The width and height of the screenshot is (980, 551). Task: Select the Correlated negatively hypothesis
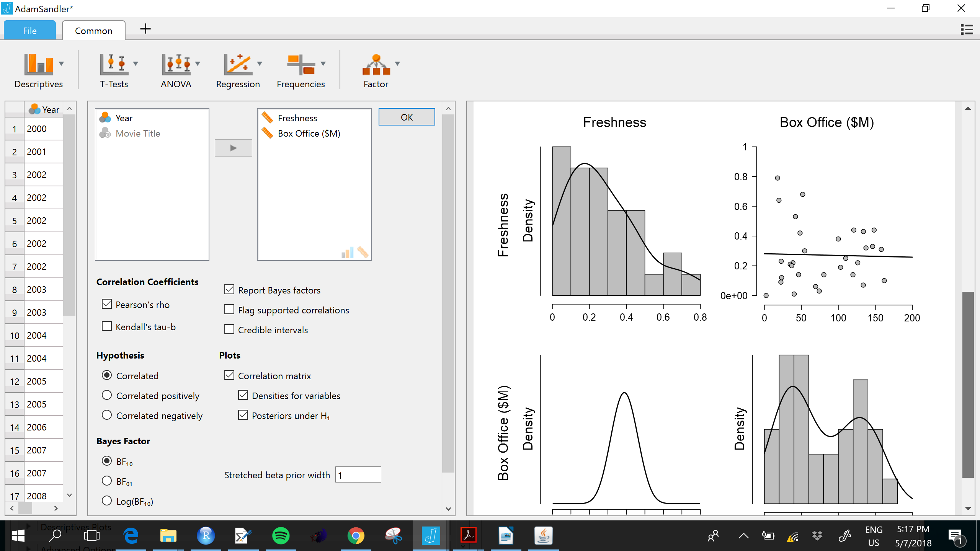(x=106, y=415)
